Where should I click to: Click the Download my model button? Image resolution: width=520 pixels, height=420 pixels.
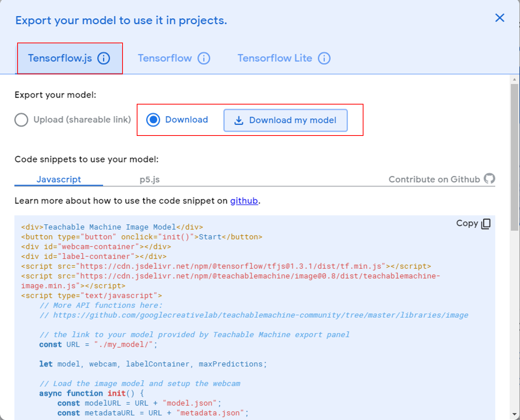point(285,120)
